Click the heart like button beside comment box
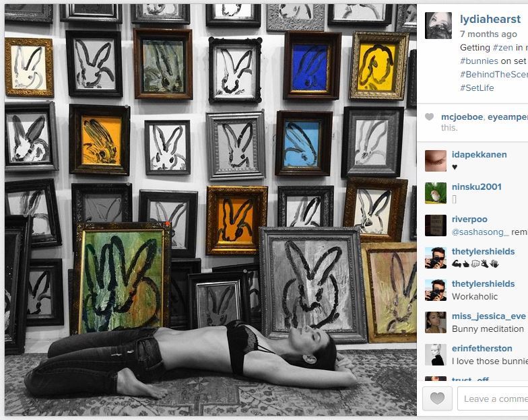Image resolution: width=528 pixels, height=420 pixels. [x=437, y=398]
